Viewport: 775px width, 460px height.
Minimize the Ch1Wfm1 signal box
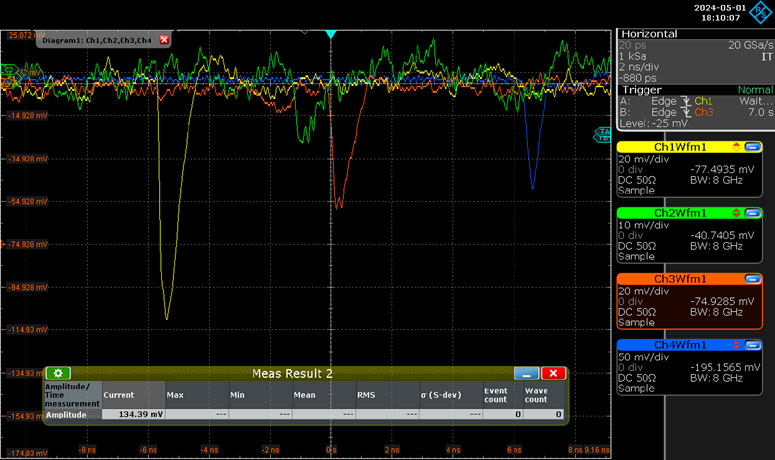(752, 147)
